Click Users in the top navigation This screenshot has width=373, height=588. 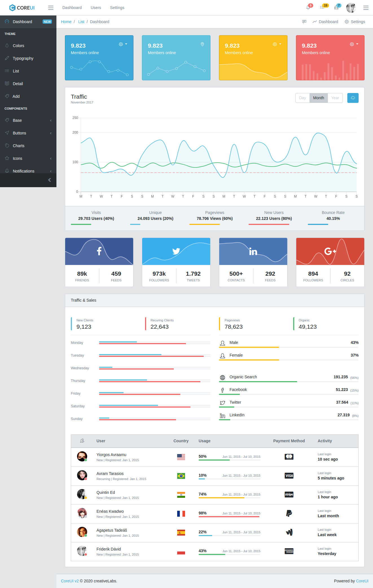(96, 8)
